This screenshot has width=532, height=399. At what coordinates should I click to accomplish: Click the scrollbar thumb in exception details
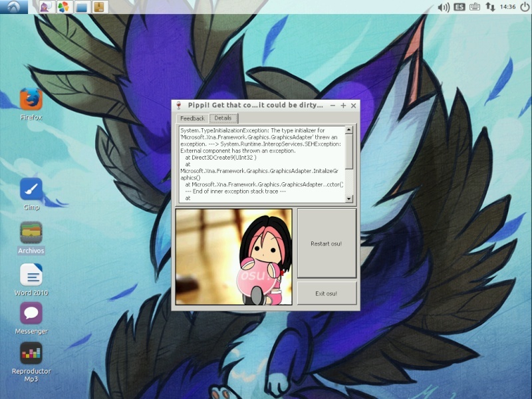tap(348, 151)
